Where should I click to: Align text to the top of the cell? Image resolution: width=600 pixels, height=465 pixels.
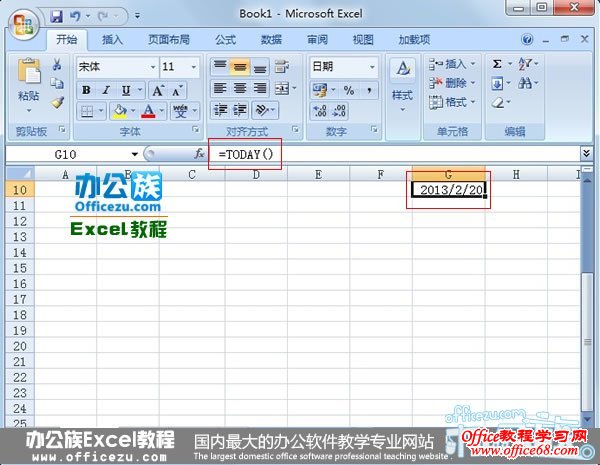(220, 67)
